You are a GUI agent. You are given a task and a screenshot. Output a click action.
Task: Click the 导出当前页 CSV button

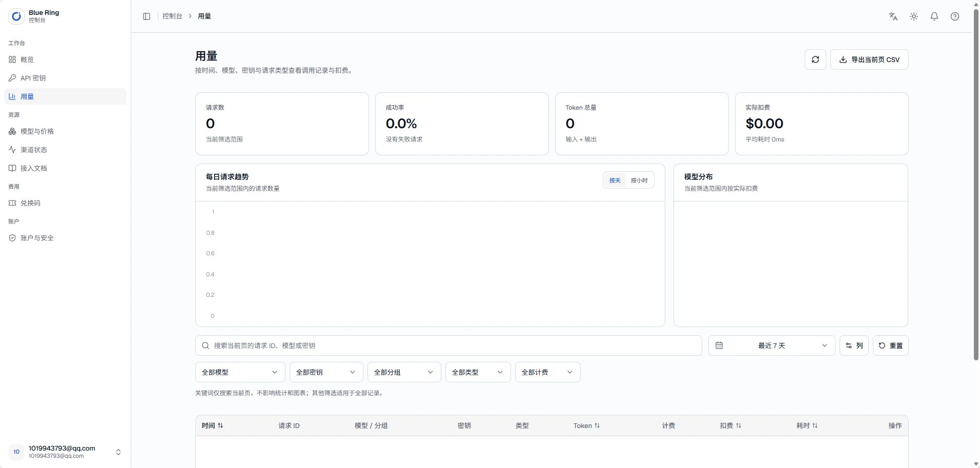point(869,59)
